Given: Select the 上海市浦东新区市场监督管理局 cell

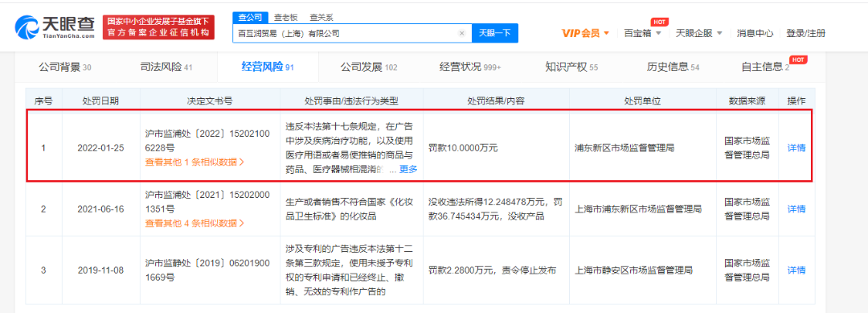Looking at the screenshot, I should (638, 209).
